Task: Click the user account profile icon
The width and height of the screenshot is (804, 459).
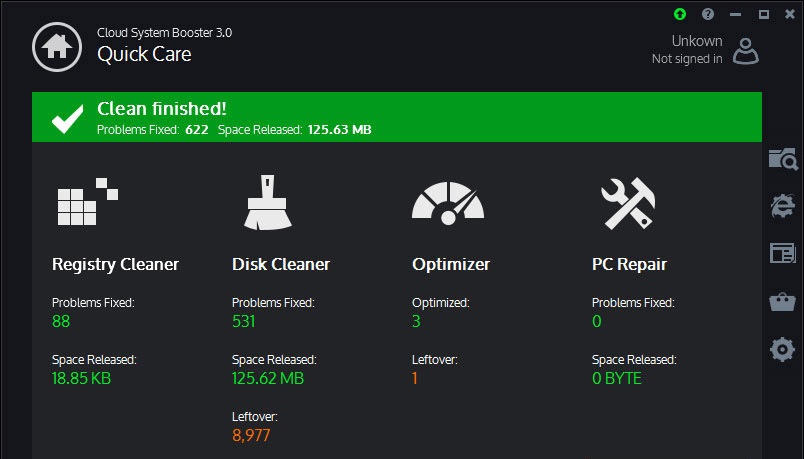Action: click(x=746, y=51)
